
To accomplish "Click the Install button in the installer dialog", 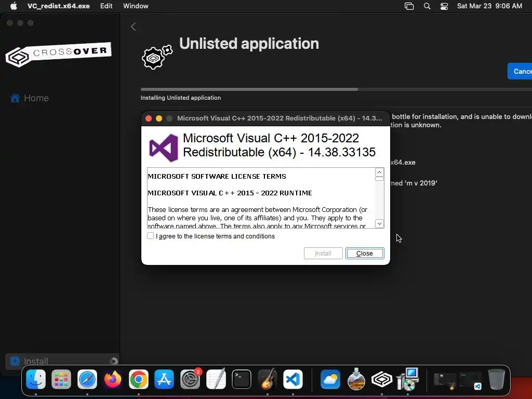I will click(x=323, y=254).
